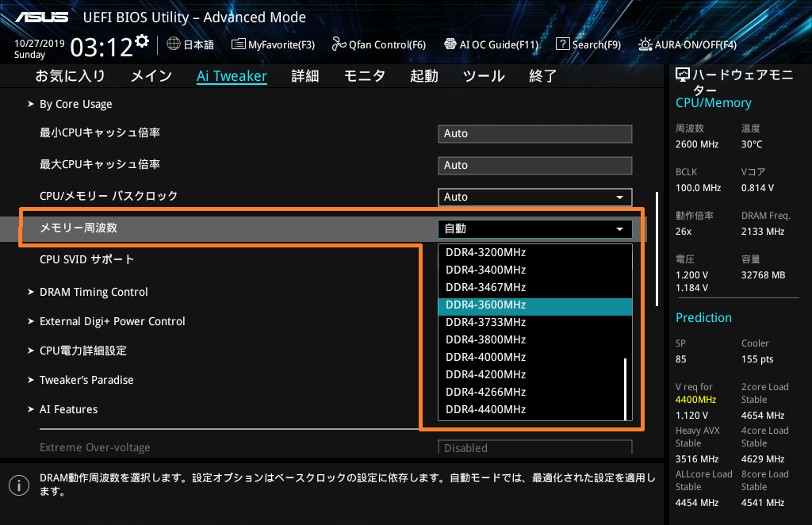This screenshot has height=525, width=812.
Task: Select DDR4-4400MHz option
Action: coord(535,409)
